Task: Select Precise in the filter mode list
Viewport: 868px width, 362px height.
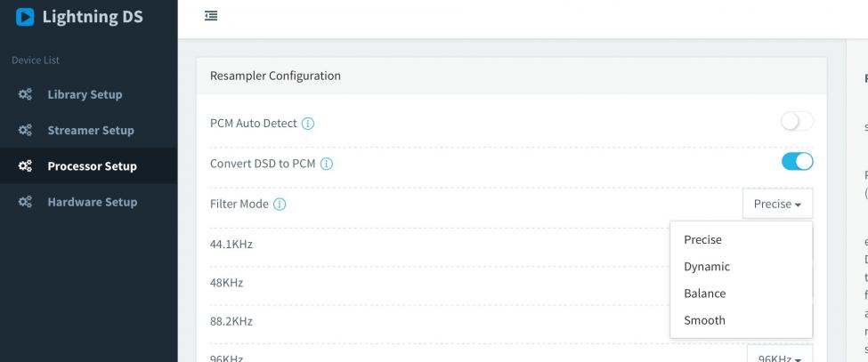Action: 703,239
